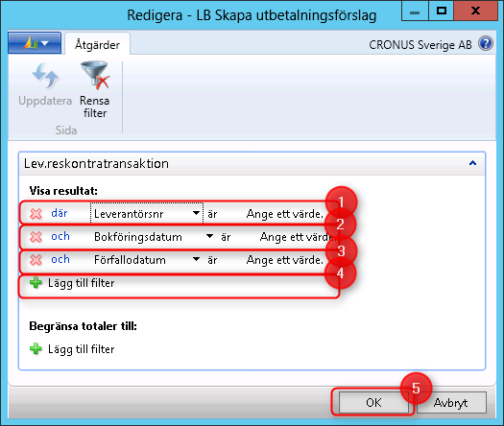Click the 'där' link in first filter
Image resolution: width=504 pixels, height=426 pixels.
click(60, 213)
